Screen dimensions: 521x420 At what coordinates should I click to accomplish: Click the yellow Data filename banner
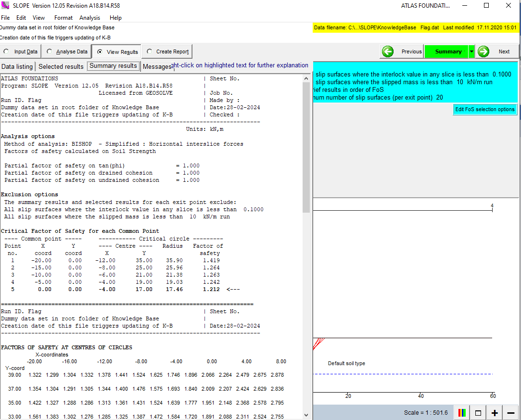click(x=415, y=27)
